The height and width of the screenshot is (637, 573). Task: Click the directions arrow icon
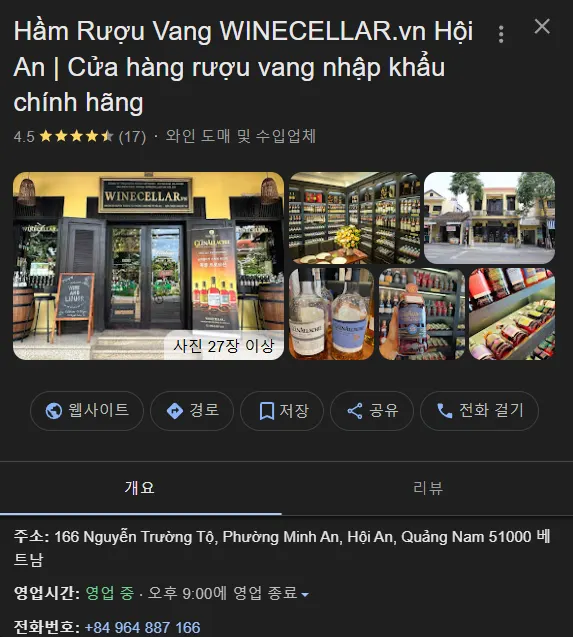[x=175, y=411]
